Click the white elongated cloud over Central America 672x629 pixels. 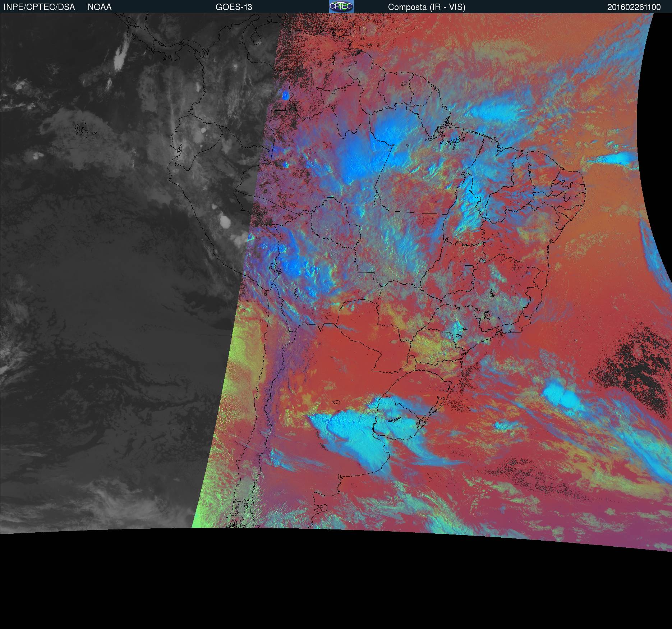click(x=120, y=58)
